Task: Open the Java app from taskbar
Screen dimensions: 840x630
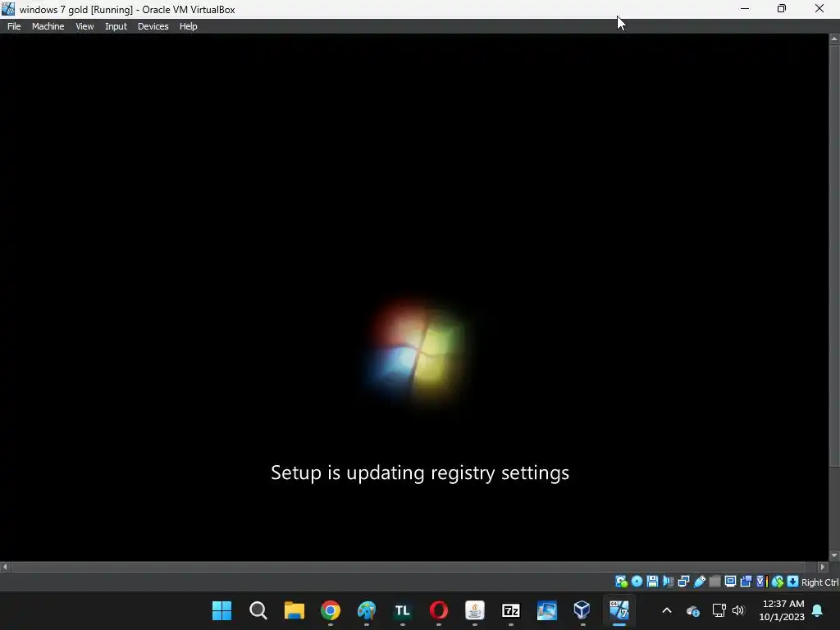Action: click(x=475, y=610)
